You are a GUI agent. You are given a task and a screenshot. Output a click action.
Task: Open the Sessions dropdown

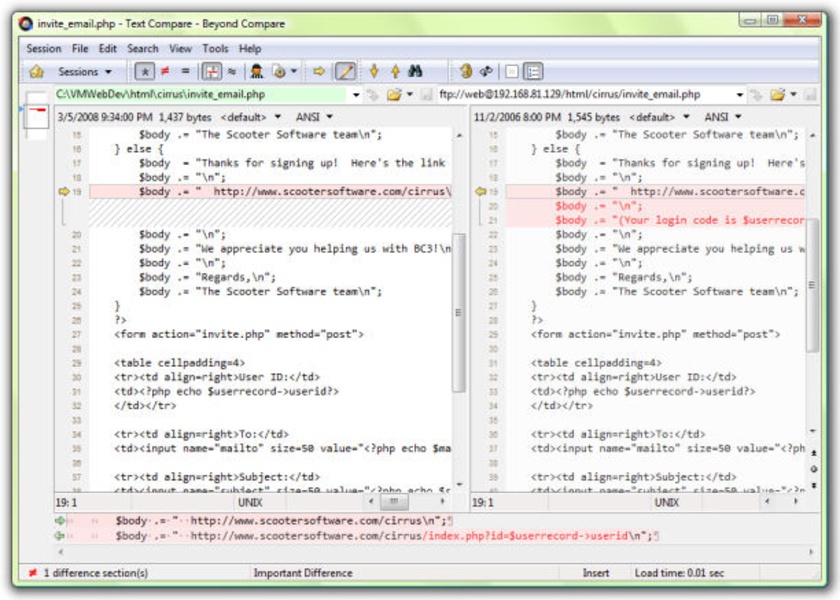[x=84, y=72]
